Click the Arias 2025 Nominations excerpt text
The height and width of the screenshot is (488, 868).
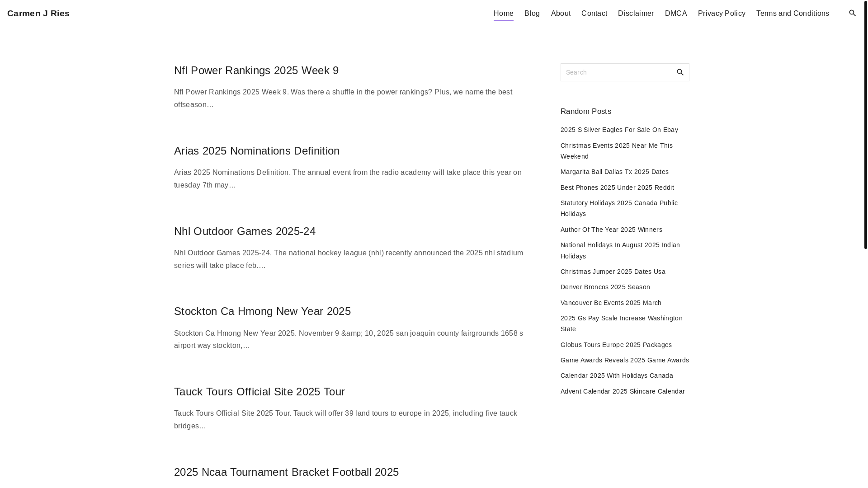point(348,178)
